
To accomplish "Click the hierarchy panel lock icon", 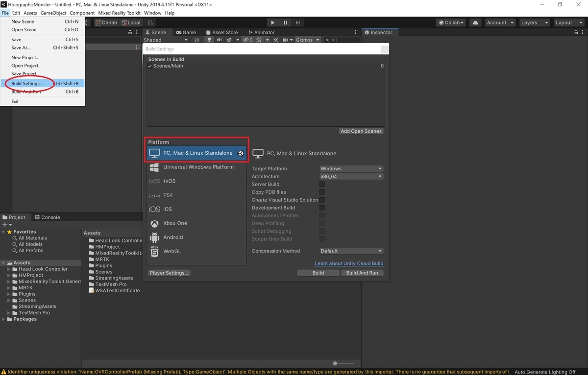I will click(x=130, y=32).
